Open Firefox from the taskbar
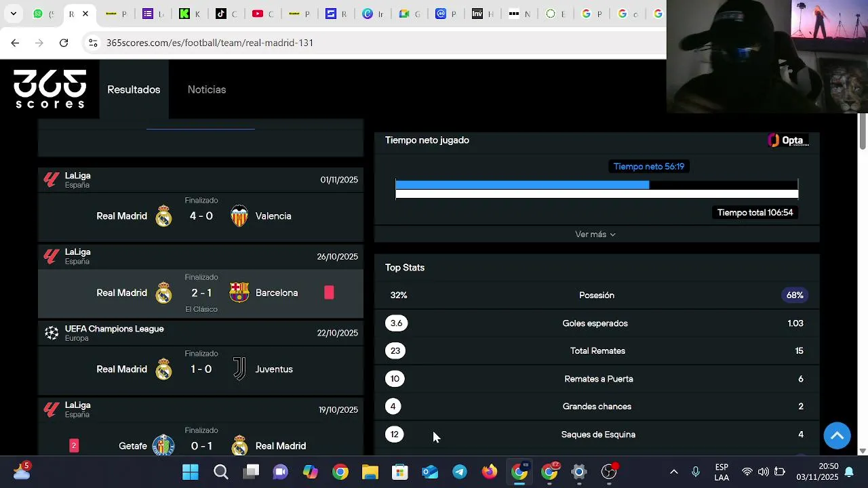 coord(490,472)
